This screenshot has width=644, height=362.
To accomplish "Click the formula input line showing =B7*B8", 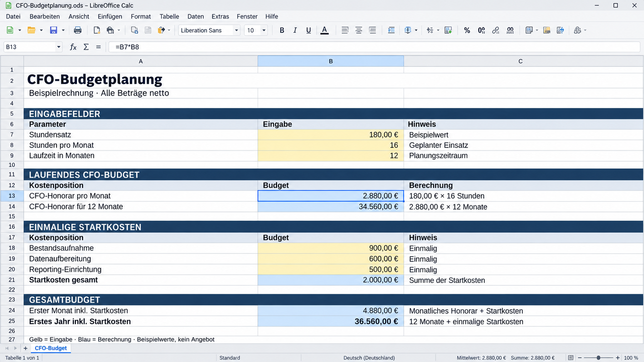I will coord(374,47).
